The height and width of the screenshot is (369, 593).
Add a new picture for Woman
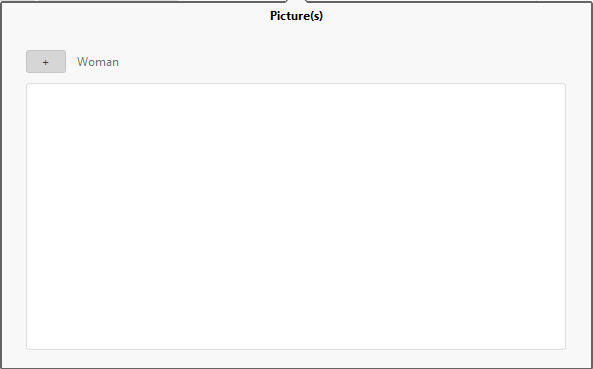[x=46, y=62]
